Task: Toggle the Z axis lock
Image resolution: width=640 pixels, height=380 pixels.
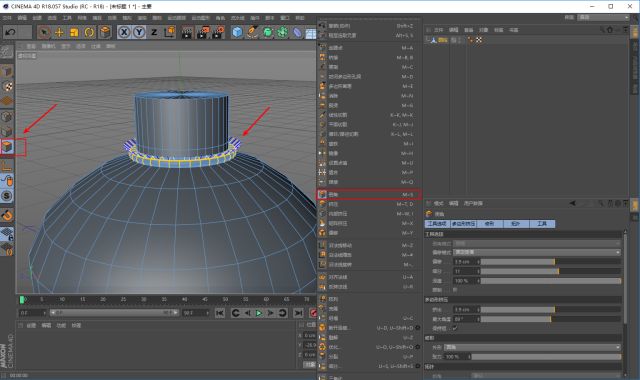Action: [x=154, y=32]
